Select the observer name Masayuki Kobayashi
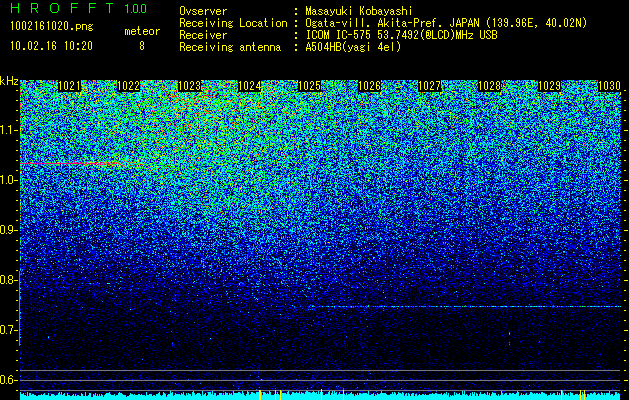Screen dimensions: 629x400 point(359,11)
